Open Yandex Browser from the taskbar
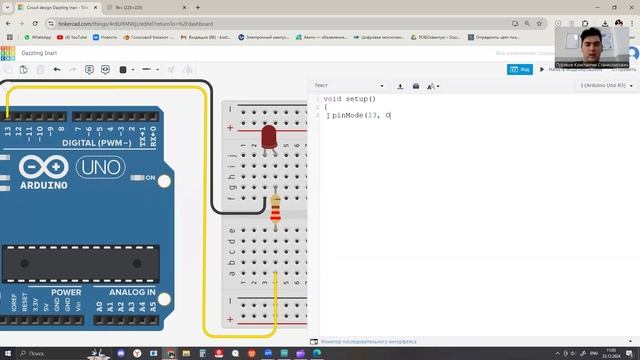Viewport: 640px width, 360px height. coord(137,353)
